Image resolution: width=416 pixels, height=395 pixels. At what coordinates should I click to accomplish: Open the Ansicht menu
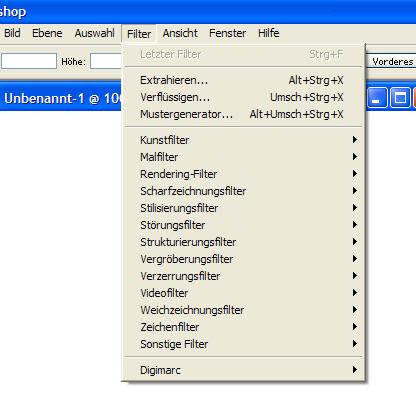coord(180,33)
